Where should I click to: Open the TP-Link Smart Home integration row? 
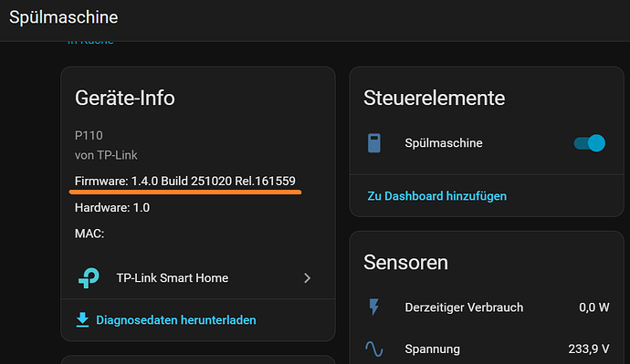(198, 277)
